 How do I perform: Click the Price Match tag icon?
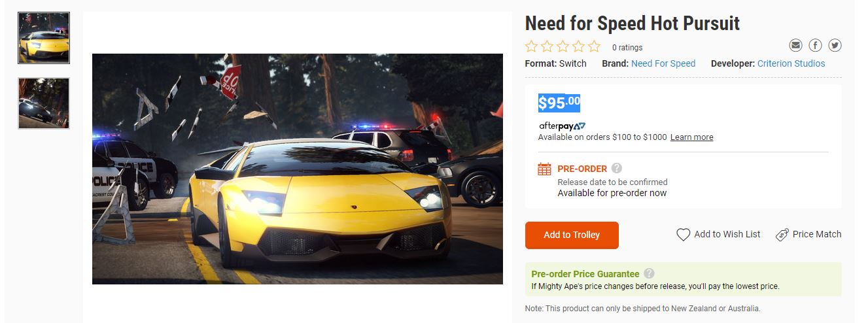(782, 235)
